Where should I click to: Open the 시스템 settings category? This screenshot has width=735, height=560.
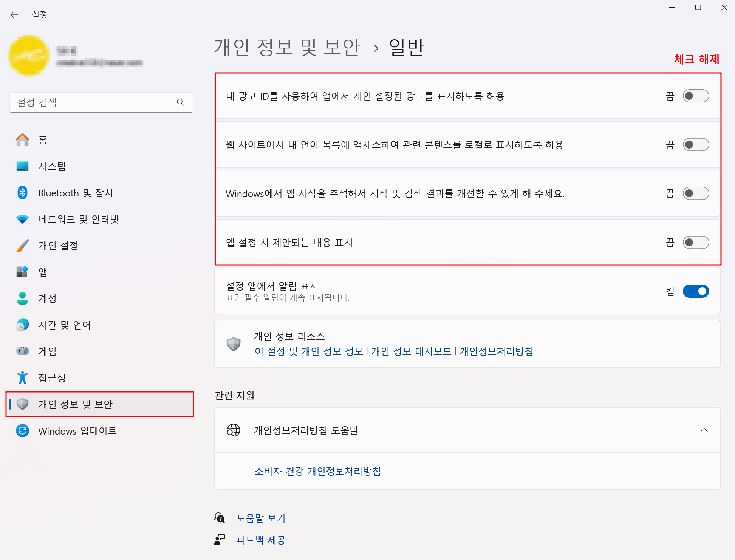tap(52, 166)
